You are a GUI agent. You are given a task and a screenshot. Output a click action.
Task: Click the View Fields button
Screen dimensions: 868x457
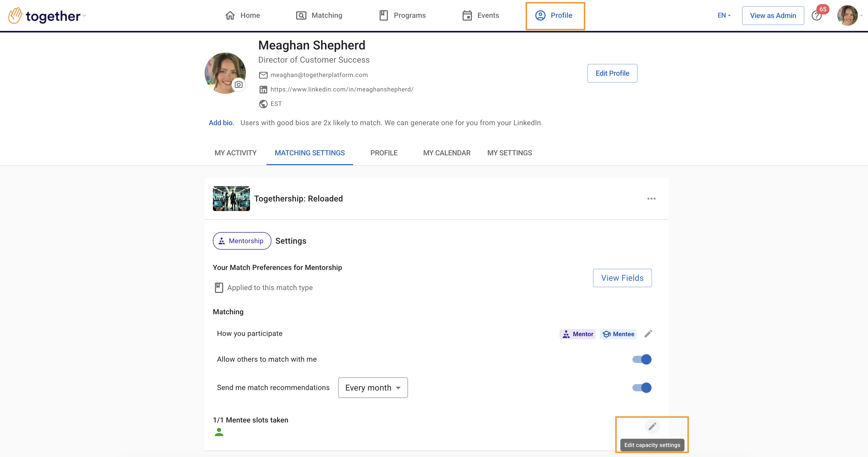[x=622, y=278]
